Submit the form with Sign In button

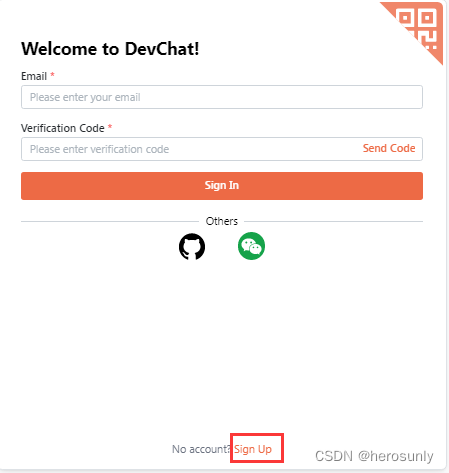[222, 186]
